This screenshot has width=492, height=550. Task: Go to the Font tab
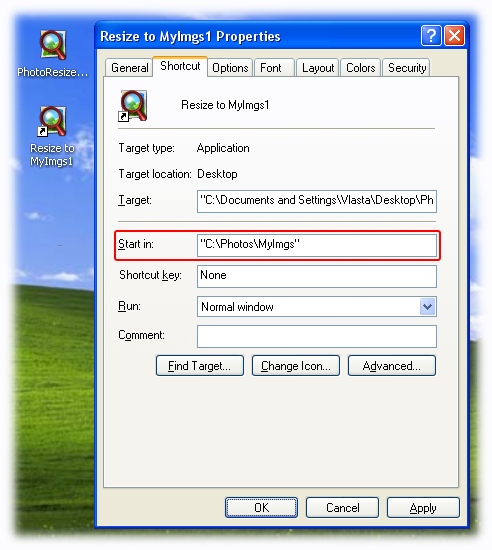click(x=274, y=67)
